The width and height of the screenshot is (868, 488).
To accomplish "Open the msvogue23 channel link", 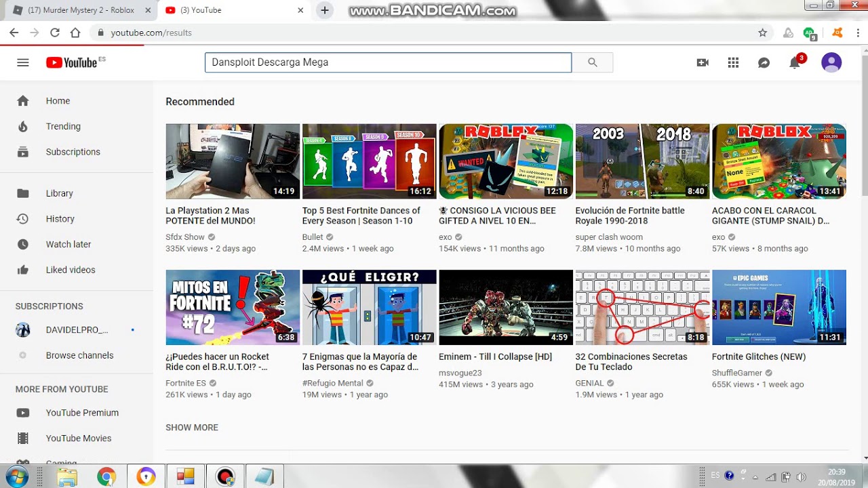I will click(460, 373).
